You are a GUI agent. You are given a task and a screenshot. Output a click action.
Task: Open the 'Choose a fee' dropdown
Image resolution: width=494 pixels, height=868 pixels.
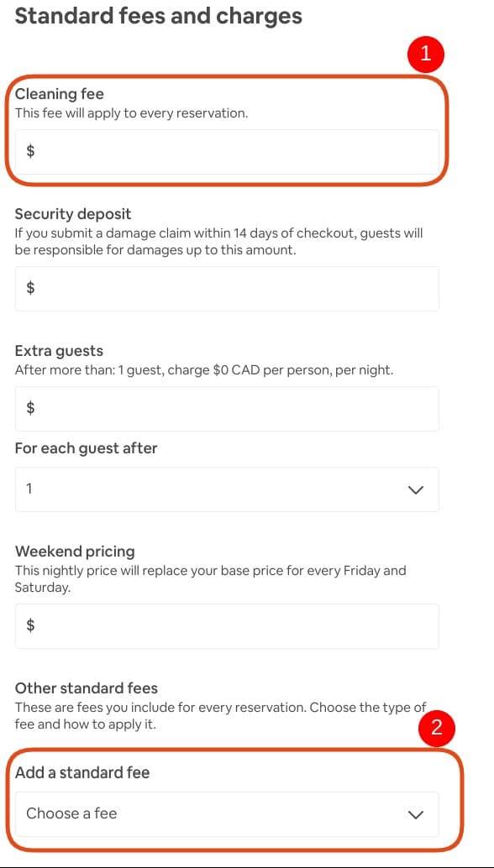coord(227,813)
